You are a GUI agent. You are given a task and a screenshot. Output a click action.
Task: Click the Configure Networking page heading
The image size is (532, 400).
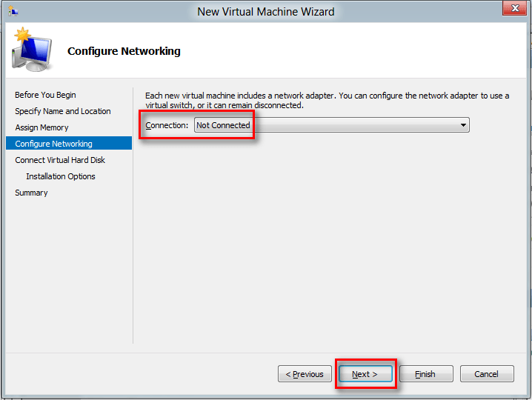(x=124, y=51)
